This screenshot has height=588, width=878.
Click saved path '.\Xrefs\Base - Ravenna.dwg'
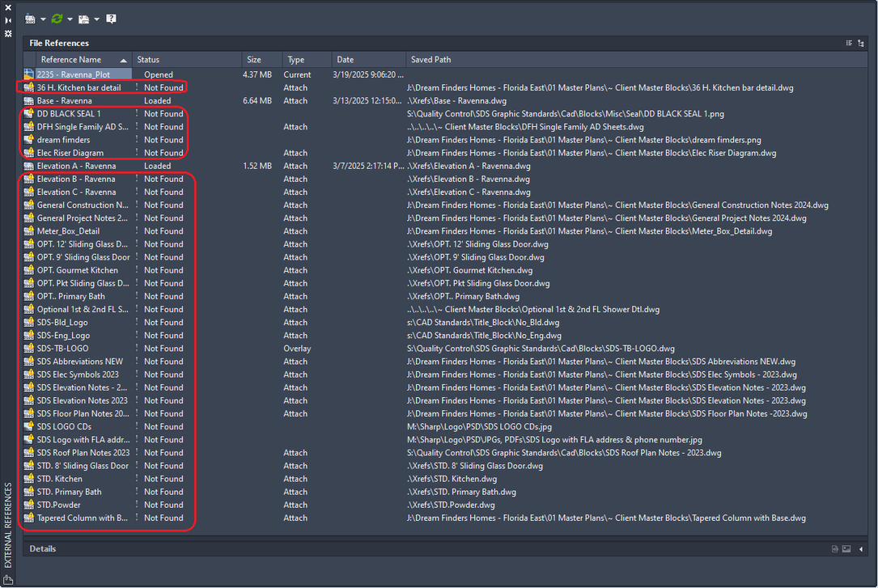click(x=457, y=101)
